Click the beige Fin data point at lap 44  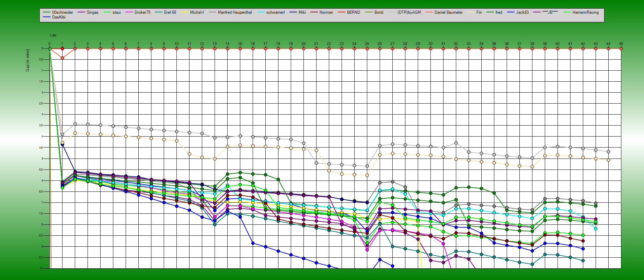pos(608,160)
